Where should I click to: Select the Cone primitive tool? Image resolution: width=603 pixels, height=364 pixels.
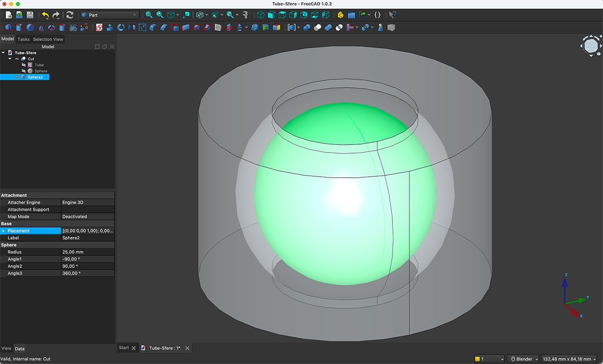(x=40, y=28)
